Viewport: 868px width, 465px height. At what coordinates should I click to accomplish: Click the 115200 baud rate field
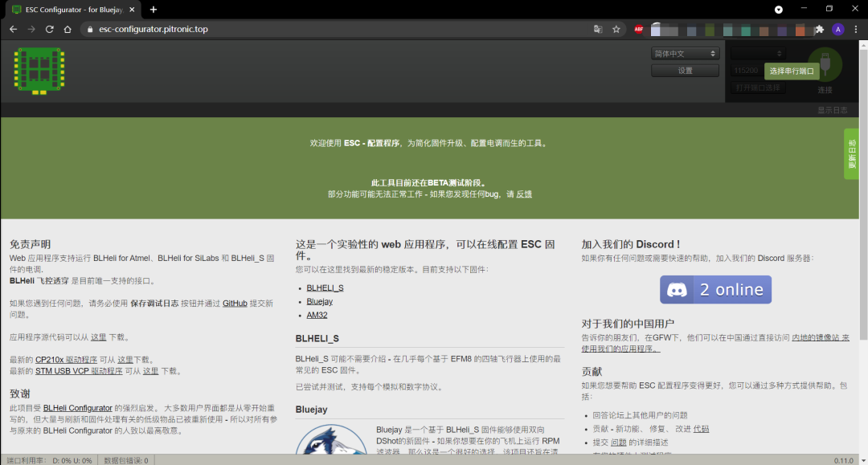coord(746,71)
